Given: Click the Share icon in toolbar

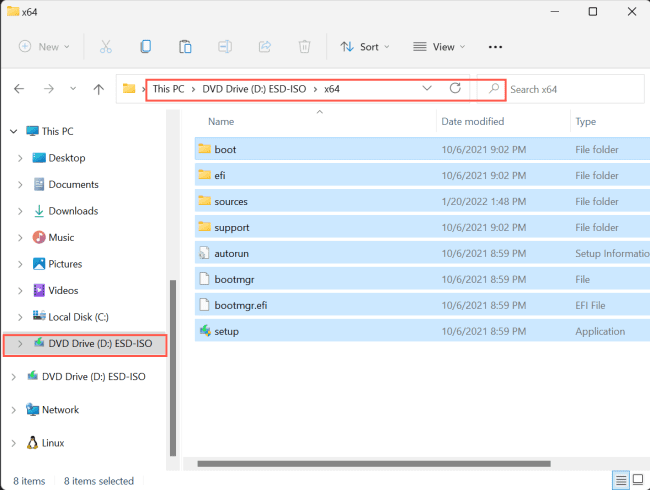Looking at the screenshot, I should (264, 47).
